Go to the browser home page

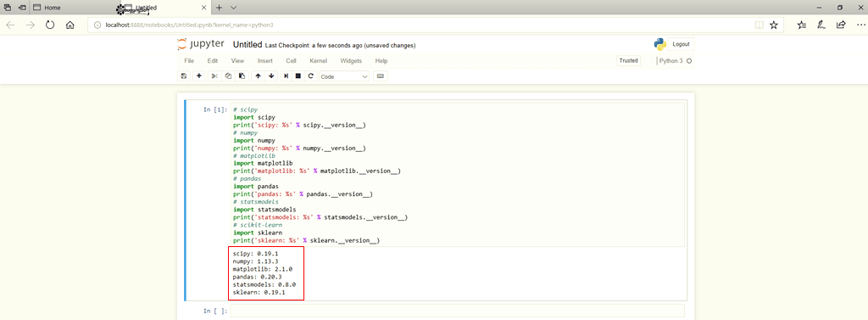[x=70, y=25]
